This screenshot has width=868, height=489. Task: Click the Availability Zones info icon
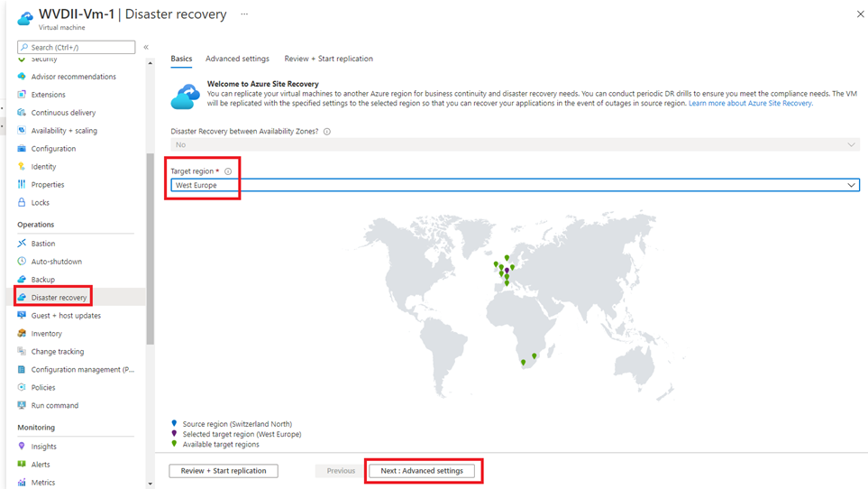pyautogui.click(x=327, y=131)
